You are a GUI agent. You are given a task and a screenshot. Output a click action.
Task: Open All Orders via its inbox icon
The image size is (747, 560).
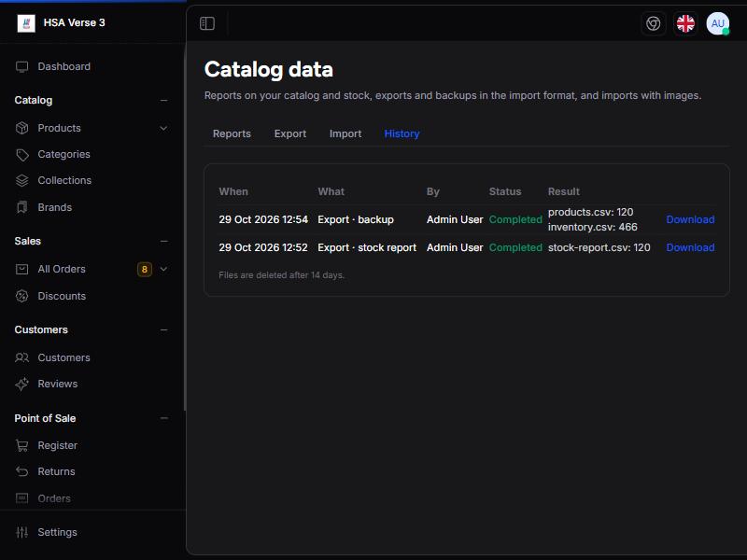point(21,270)
